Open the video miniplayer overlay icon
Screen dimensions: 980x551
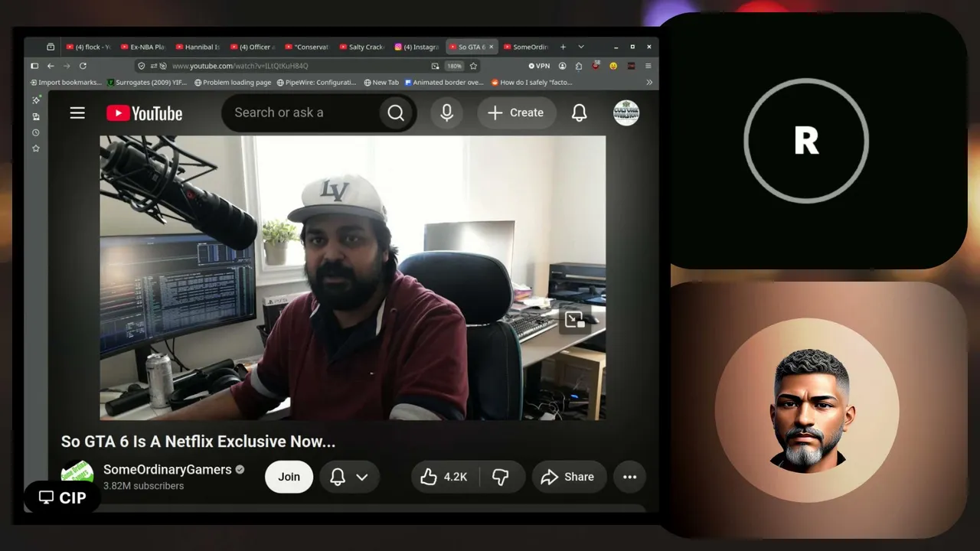[574, 319]
